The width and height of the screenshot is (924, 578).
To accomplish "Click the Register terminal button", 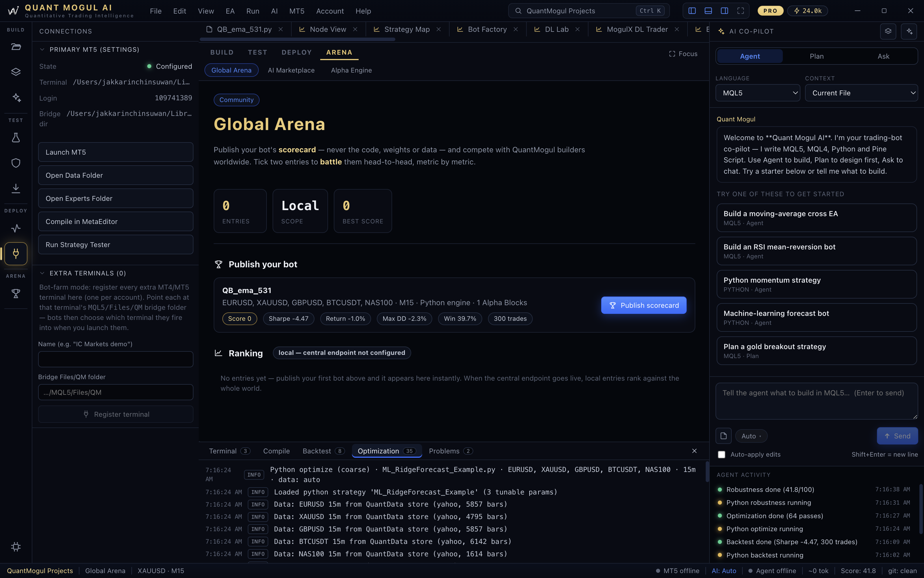I will (116, 414).
